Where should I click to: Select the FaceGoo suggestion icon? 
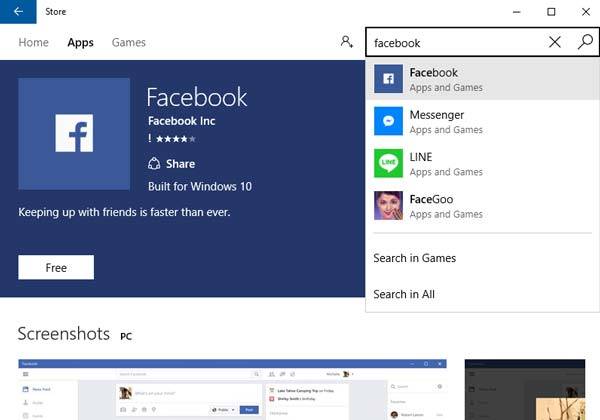pyautogui.click(x=388, y=205)
